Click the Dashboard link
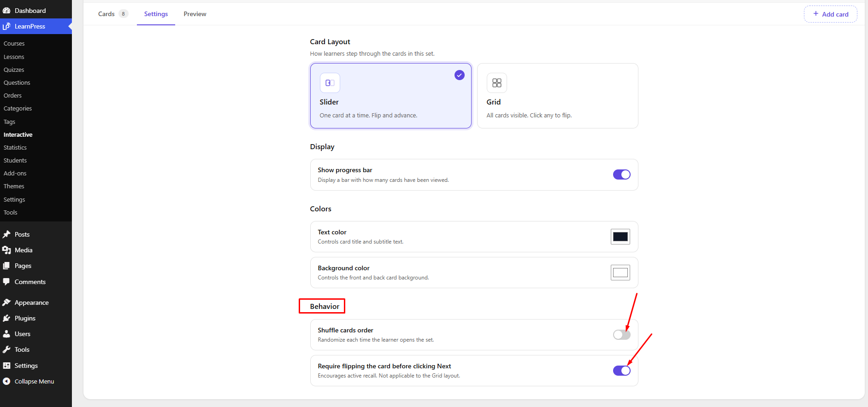868x407 pixels. pos(36,11)
